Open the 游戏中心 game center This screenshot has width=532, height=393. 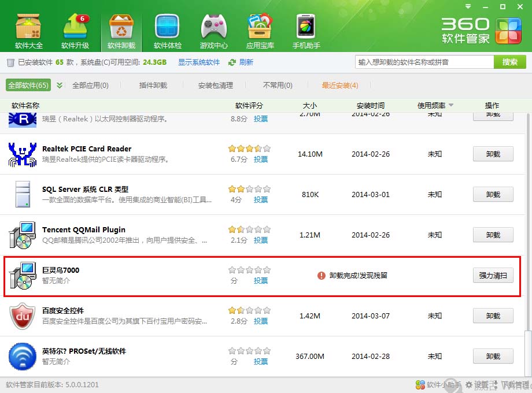213,31
